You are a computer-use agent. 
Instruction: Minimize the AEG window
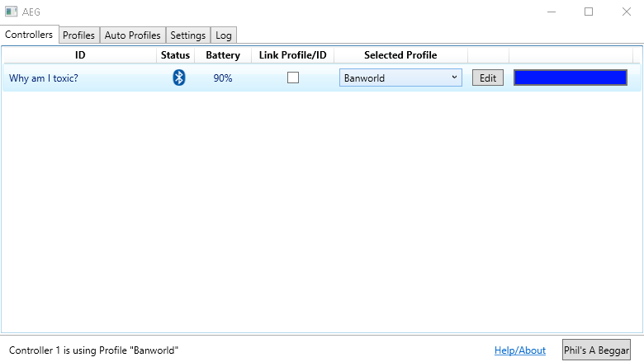(552, 12)
